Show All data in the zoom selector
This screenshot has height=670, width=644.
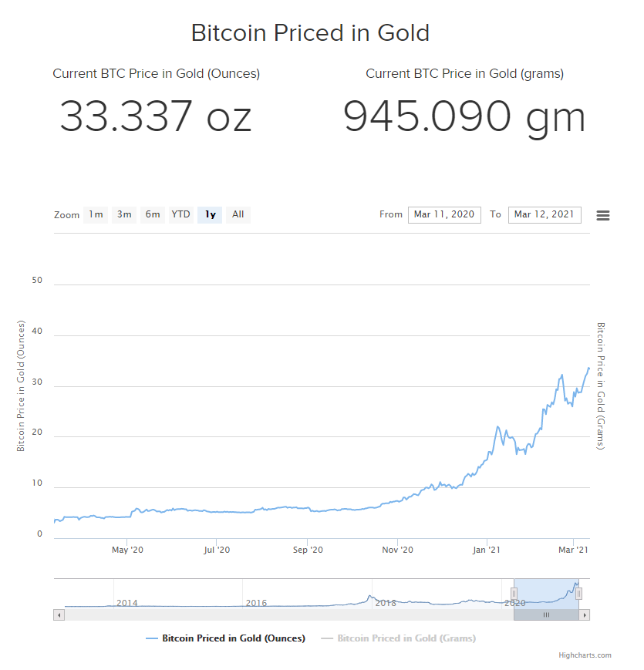click(238, 214)
